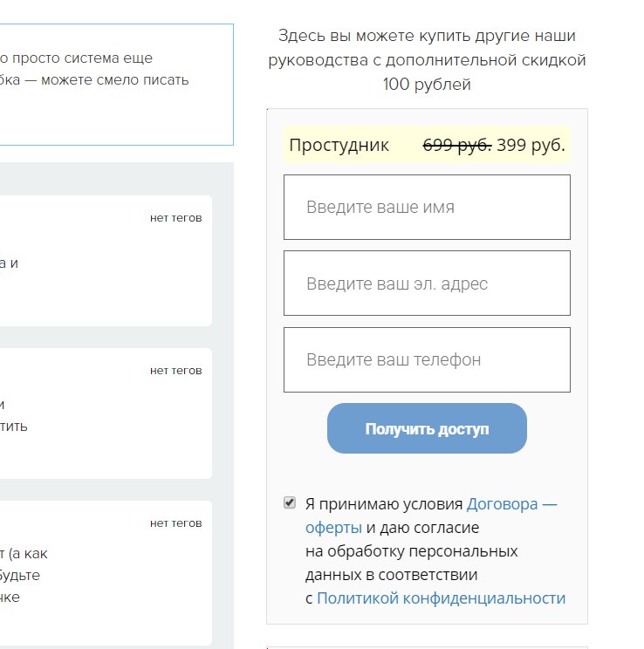Screen dimensions: 644x649
Task: Click the 'Введите ваше имя' name field
Action: click(427, 208)
